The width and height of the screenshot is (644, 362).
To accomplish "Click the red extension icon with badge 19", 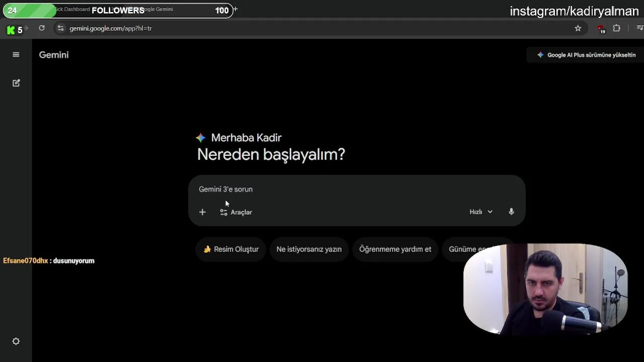I will pyautogui.click(x=601, y=29).
